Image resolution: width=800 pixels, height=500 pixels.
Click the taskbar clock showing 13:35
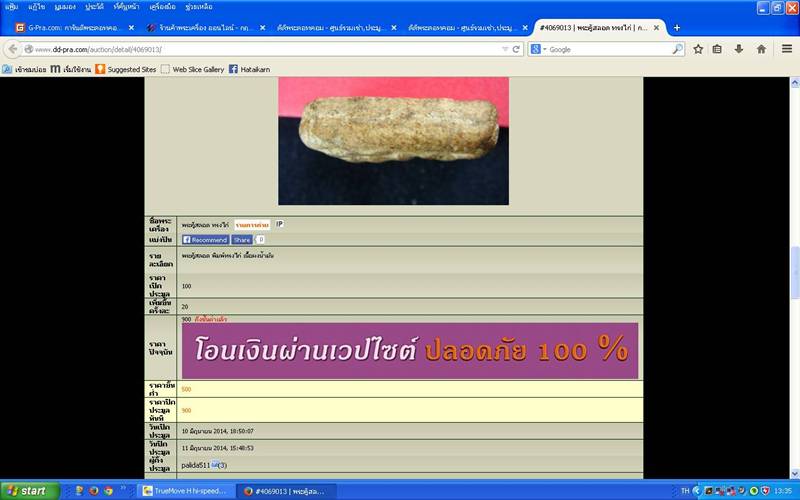[x=783, y=491]
